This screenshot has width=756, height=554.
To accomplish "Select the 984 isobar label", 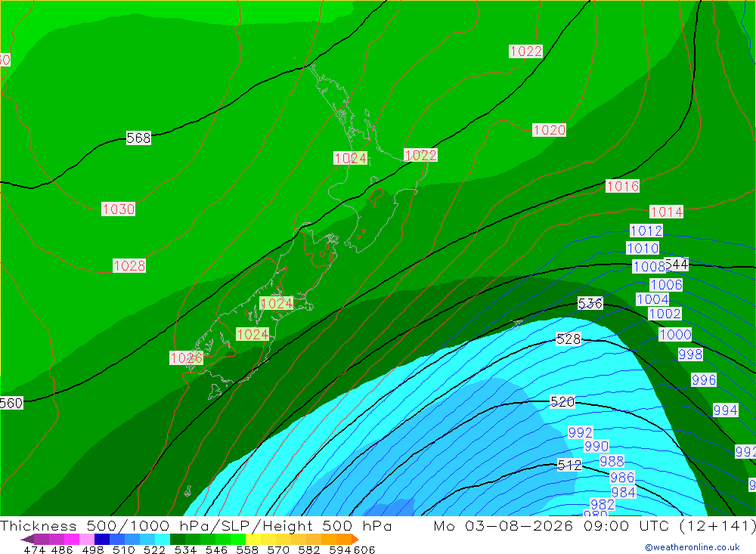I will [624, 492].
